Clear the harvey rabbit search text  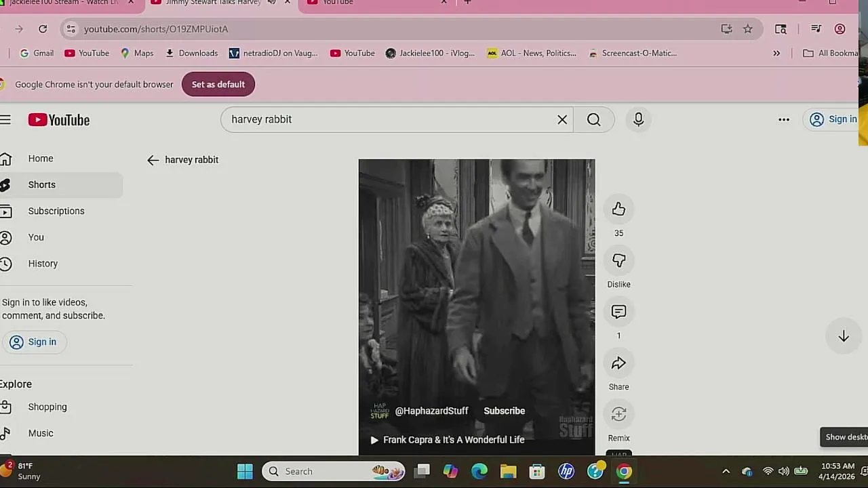[562, 119]
